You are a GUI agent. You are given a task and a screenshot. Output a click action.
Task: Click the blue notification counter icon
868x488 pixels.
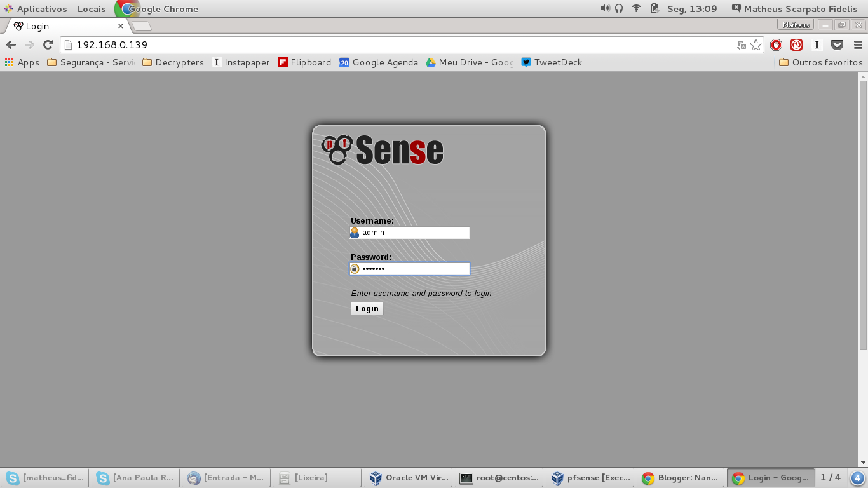(x=857, y=478)
